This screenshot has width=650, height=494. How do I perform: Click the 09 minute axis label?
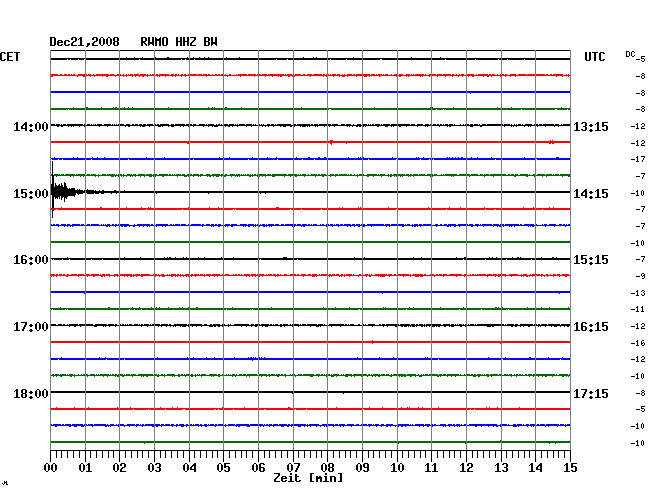click(x=362, y=467)
